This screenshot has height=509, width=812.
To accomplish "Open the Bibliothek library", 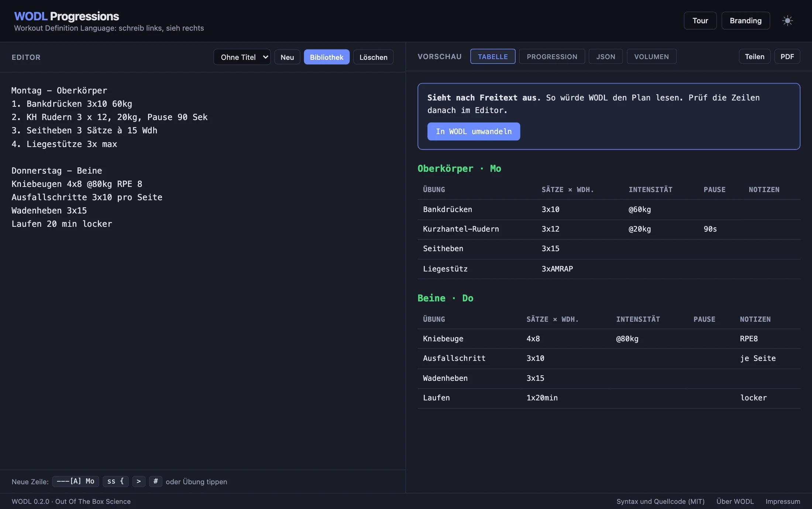I will click(327, 57).
